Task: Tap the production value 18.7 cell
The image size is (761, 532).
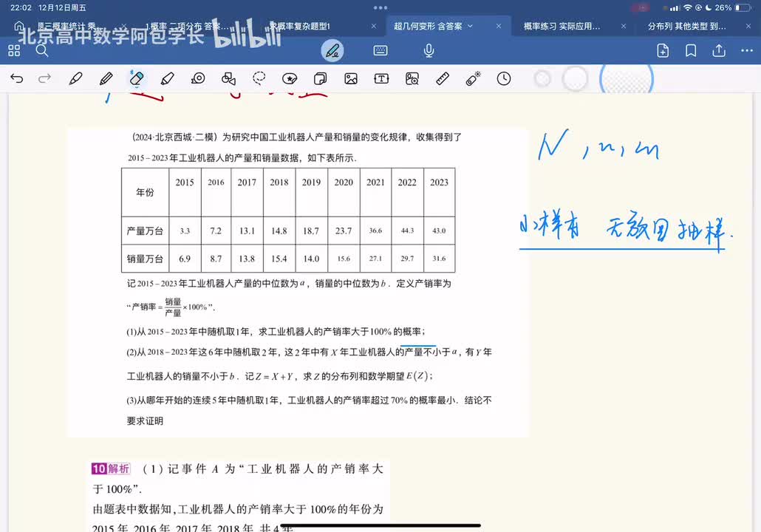Action: coord(311,231)
